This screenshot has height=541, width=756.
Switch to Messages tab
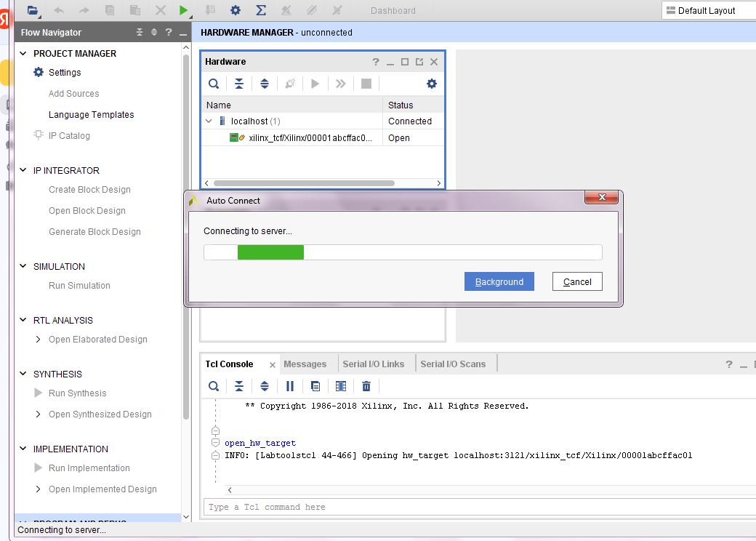pyautogui.click(x=305, y=364)
